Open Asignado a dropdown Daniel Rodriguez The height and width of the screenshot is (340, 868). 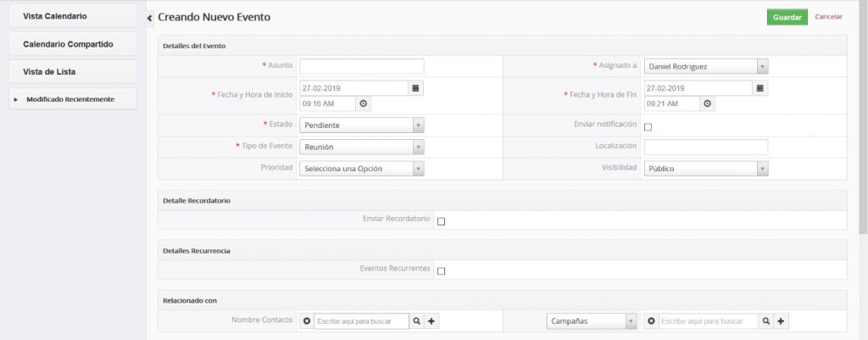[x=706, y=66]
